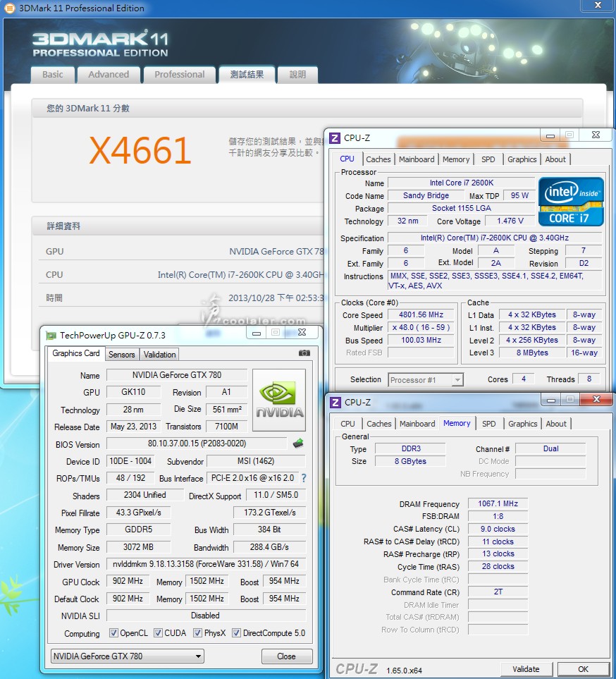Click the CAS# Latency 9.0 clocks value

pyautogui.click(x=498, y=529)
